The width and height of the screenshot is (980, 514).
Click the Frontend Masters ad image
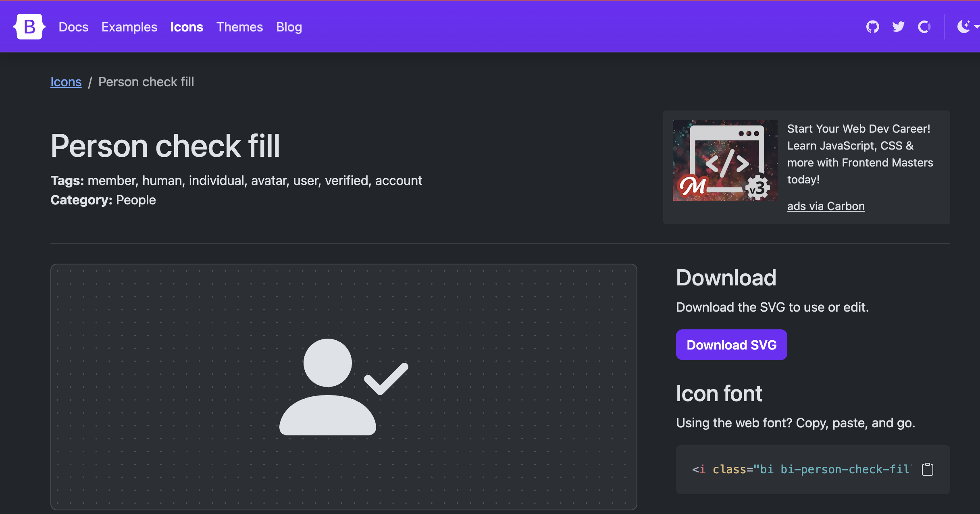point(724,160)
